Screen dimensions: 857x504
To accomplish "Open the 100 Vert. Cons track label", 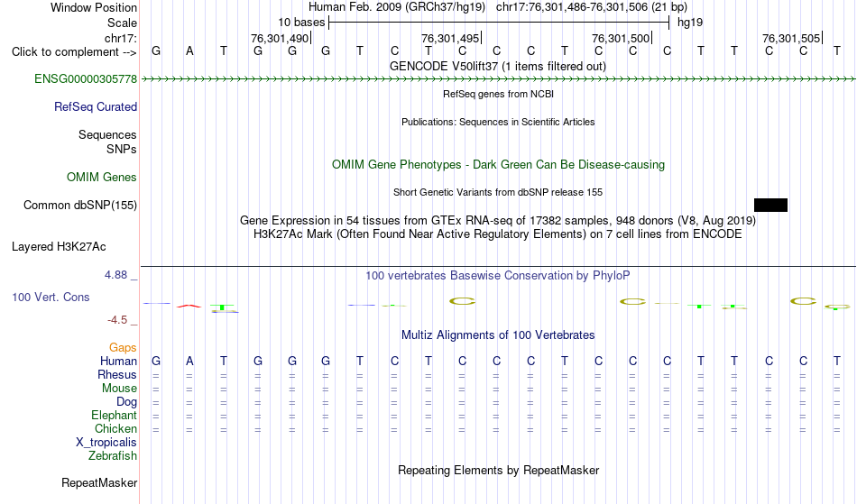I will point(51,297).
